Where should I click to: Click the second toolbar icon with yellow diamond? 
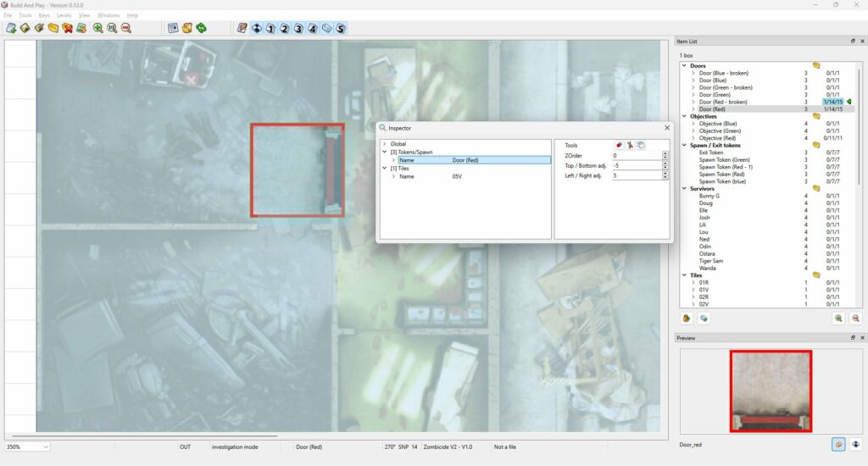25,28
